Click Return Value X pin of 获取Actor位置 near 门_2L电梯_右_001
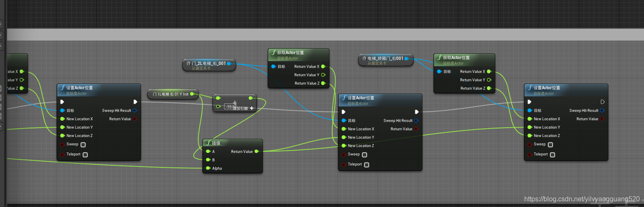This screenshot has height=207, width=644. [323, 67]
